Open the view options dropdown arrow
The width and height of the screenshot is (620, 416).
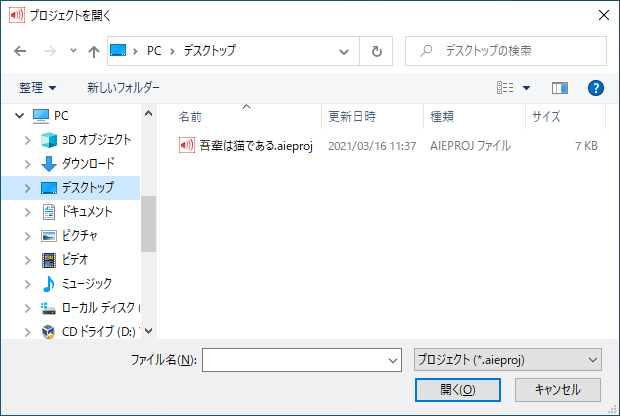(526, 88)
